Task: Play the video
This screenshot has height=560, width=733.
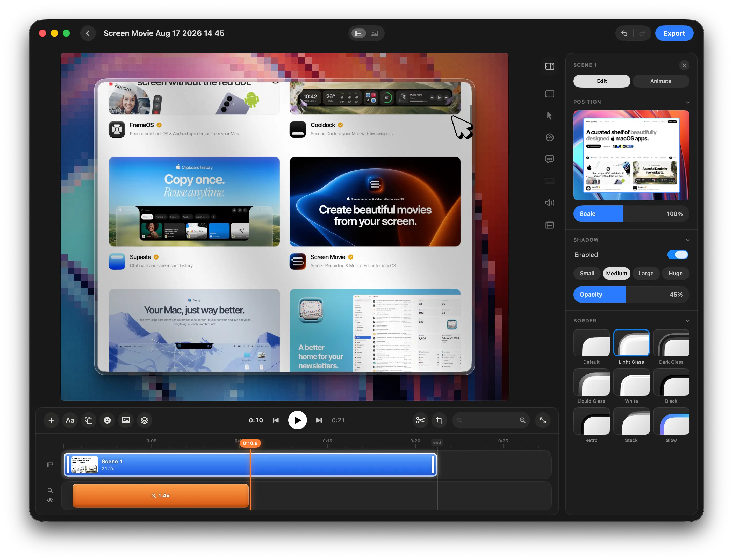Action: (x=297, y=420)
